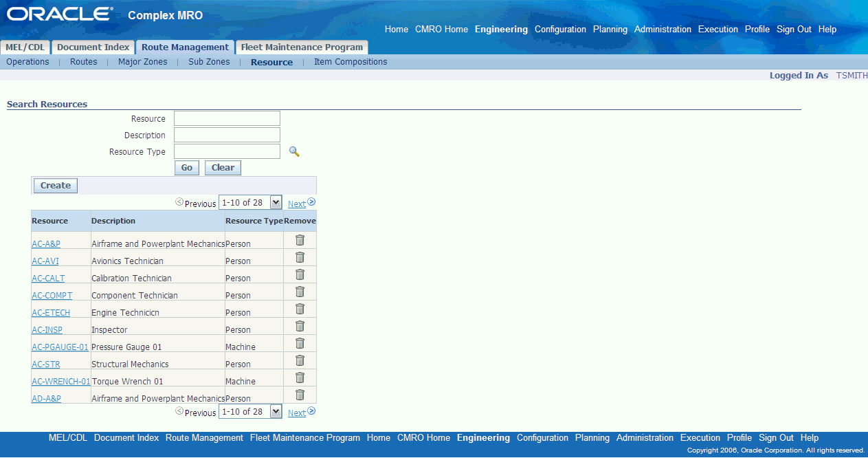Click Go search button

point(187,168)
